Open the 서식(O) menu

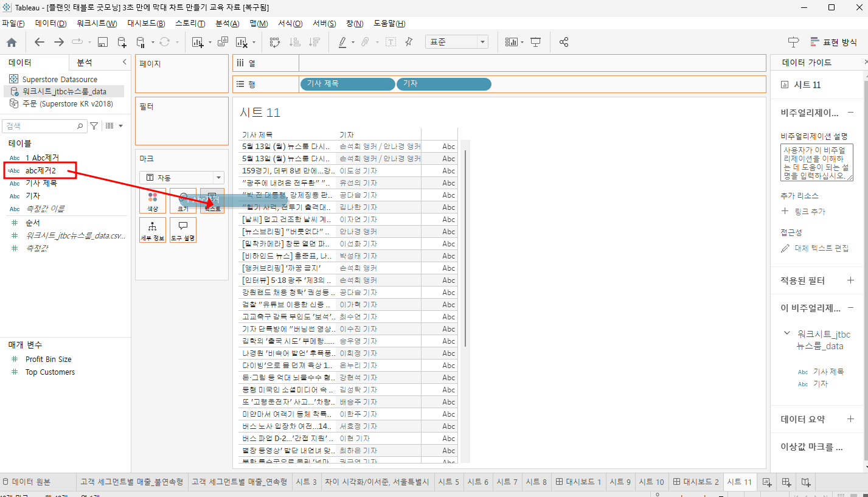(x=290, y=23)
